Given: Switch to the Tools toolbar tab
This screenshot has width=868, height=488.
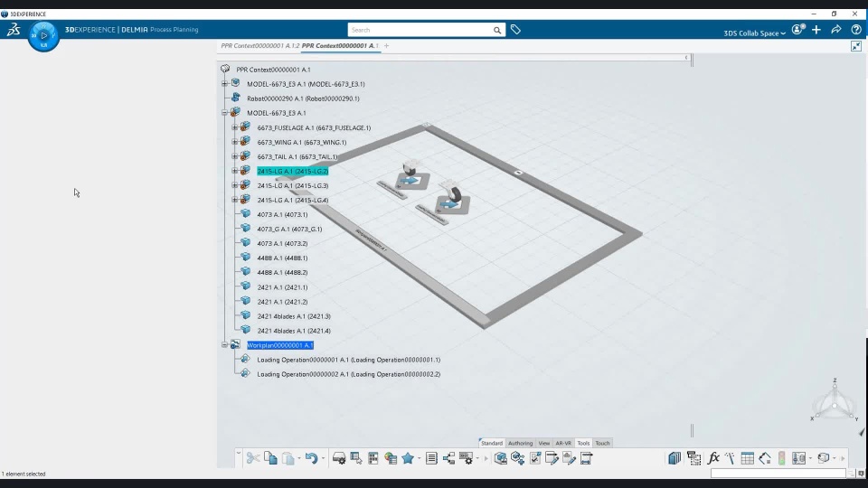Looking at the screenshot, I should pyautogui.click(x=583, y=443).
